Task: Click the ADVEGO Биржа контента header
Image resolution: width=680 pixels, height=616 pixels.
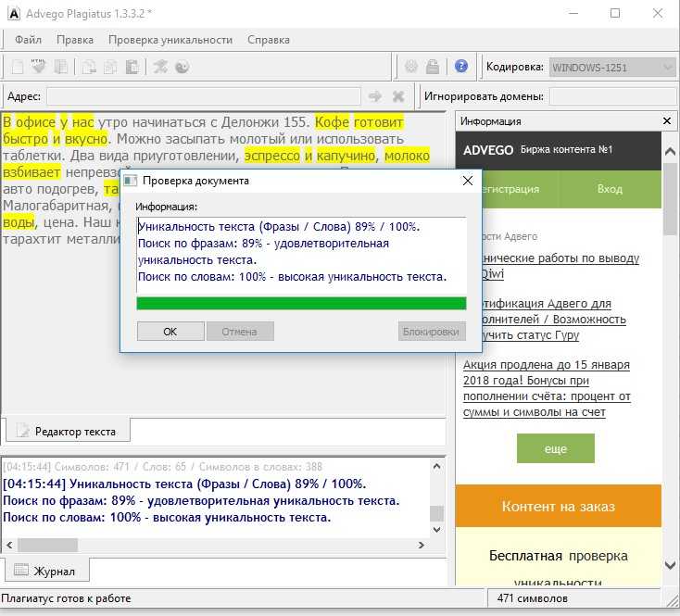Action: [558, 150]
